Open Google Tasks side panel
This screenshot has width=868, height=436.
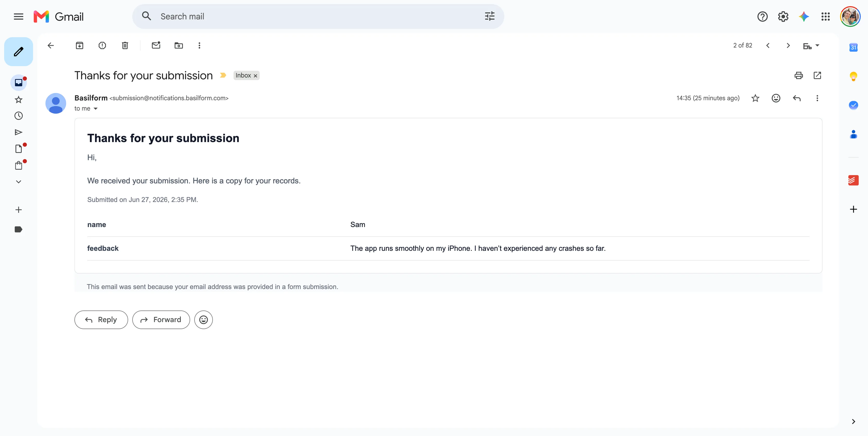pyautogui.click(x=854, y=105)
